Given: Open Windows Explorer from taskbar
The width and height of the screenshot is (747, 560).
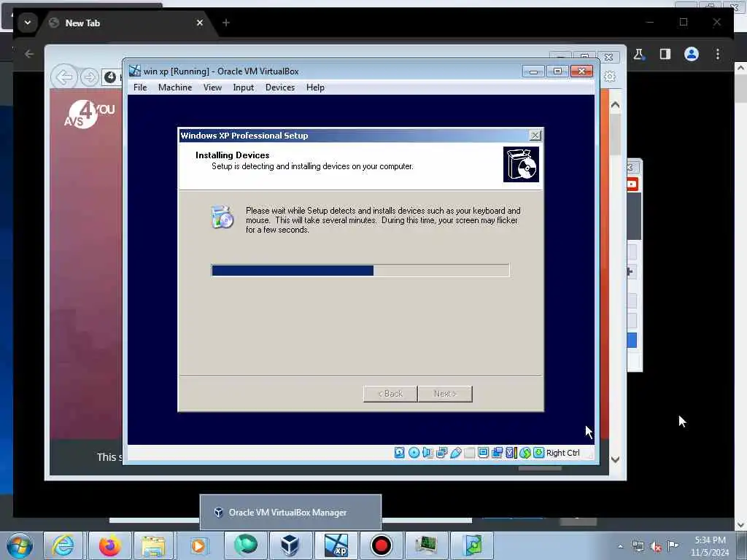Looking at the screenshot, I should tap(153, 545).
